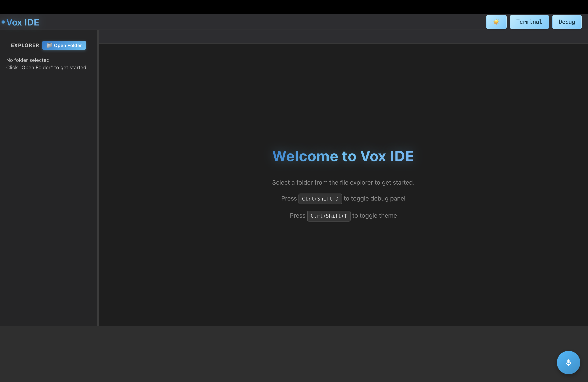Click the "to toggle debug panel" text
This screenshot has width=588, height=382.
tap(374, 199)
